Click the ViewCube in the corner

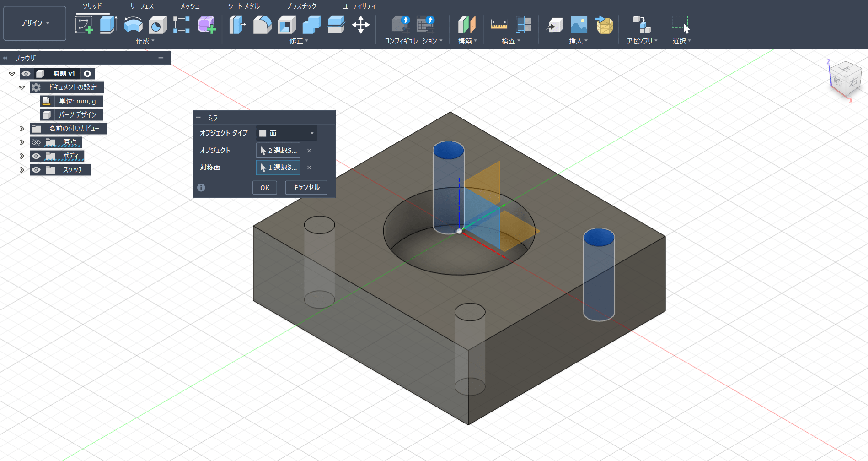pyautogui.click(x=845, y=79)
